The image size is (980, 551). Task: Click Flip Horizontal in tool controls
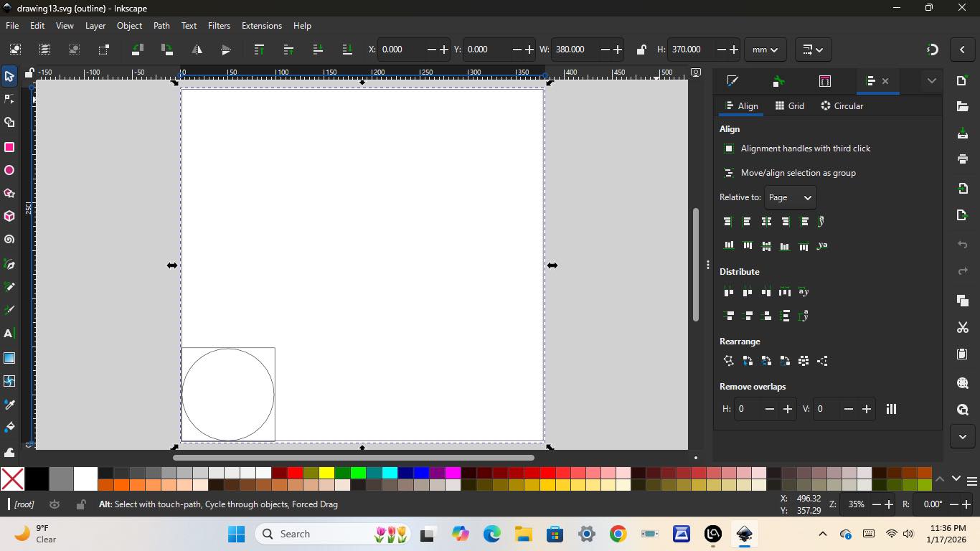197,50
